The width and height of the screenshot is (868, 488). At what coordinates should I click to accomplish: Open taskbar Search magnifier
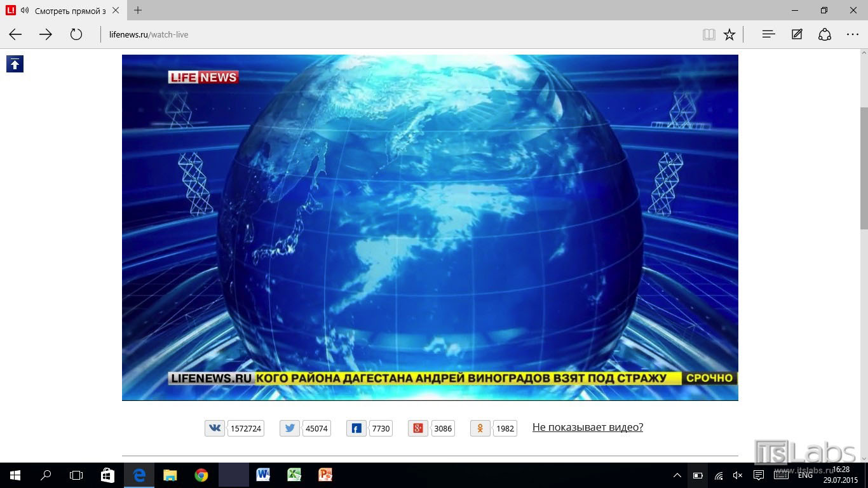point(46,475)
